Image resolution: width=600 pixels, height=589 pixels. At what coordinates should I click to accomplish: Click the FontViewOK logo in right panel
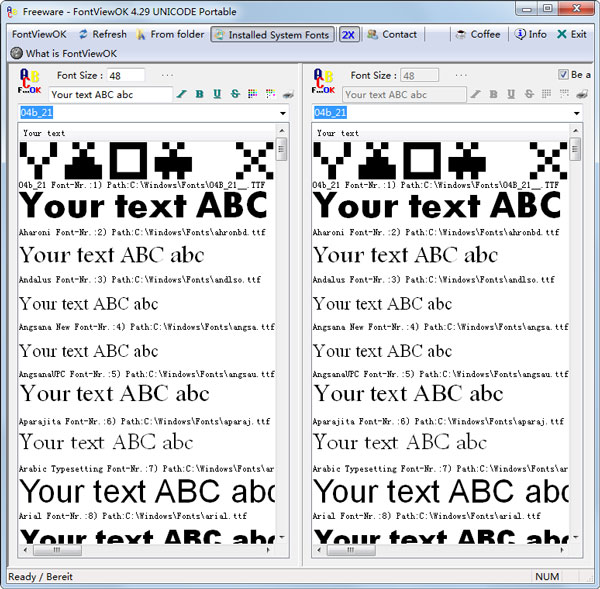point(323,81)
